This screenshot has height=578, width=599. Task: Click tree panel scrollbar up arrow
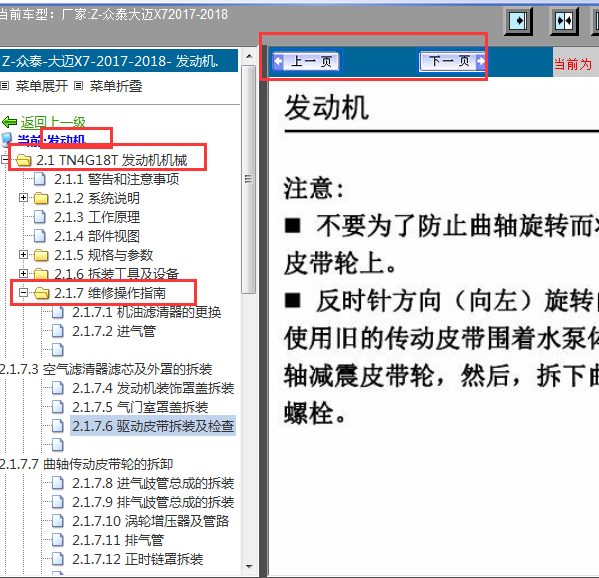click(x=249, y=57)
